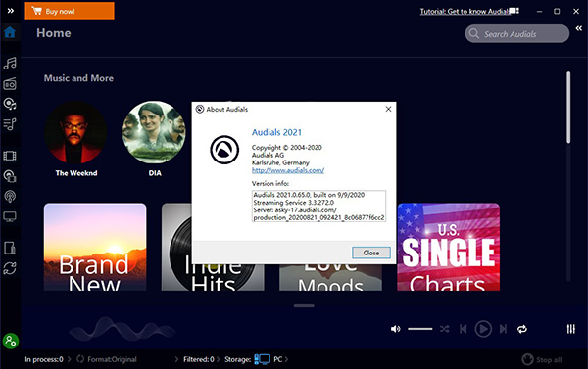The width and height of the screenshot is (588, 369).
Task: Open the Playlists icon in sidebar
Action: tap(10, 124)
